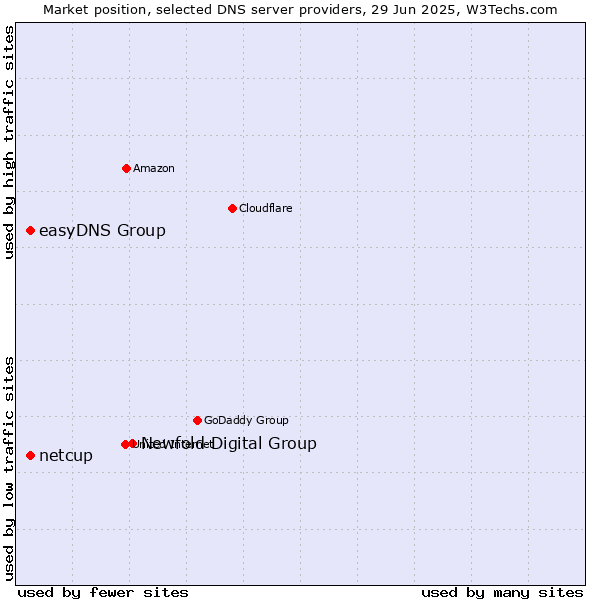
Task: Click the 'used by low traffic sites' axis label
Action: point(9,469)
